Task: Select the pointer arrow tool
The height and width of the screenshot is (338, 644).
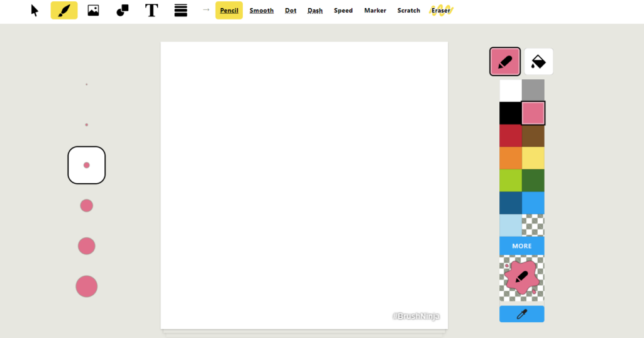Action: (35, 10)
